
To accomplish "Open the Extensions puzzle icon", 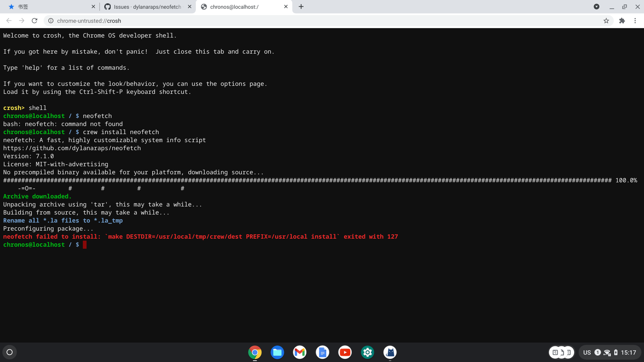I will pyautogui.click(x=622, y=21).
